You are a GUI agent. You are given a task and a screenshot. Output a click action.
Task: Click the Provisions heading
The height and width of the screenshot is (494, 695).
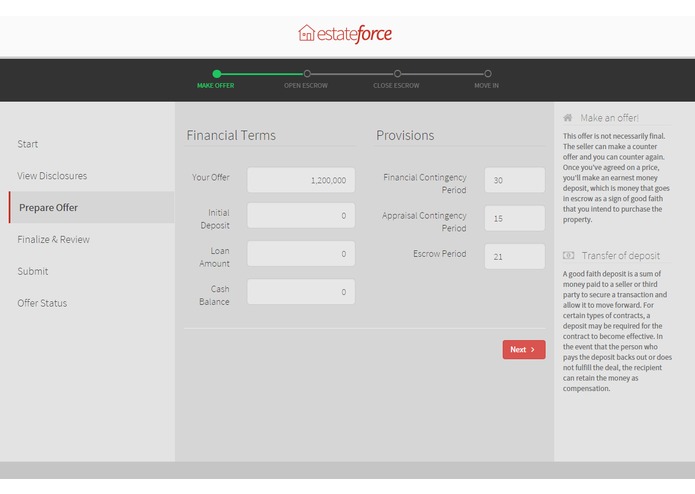pos(405,135)
